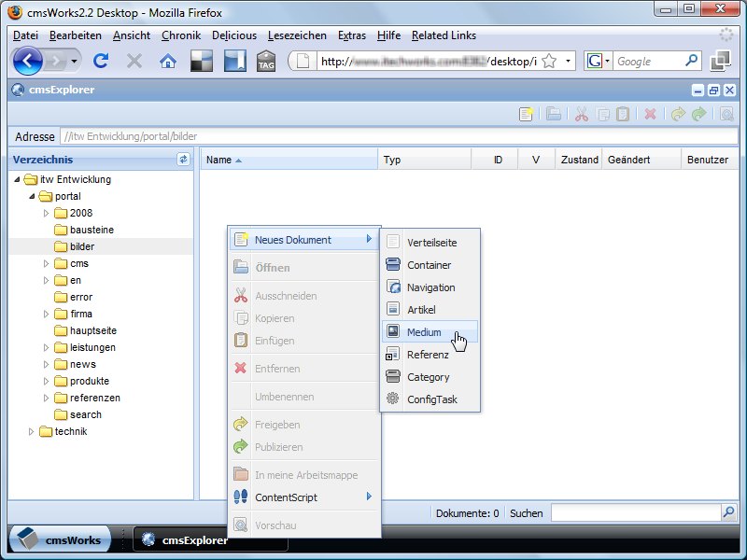
Task: Sort by the Typ column header
Action: point(425,160)
